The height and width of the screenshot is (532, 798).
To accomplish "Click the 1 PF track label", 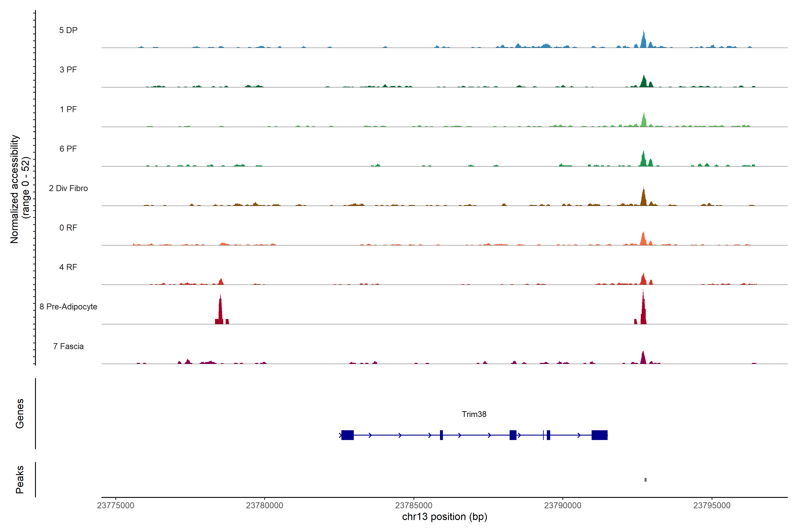I will pyautogui.click(x=68, y=109).
